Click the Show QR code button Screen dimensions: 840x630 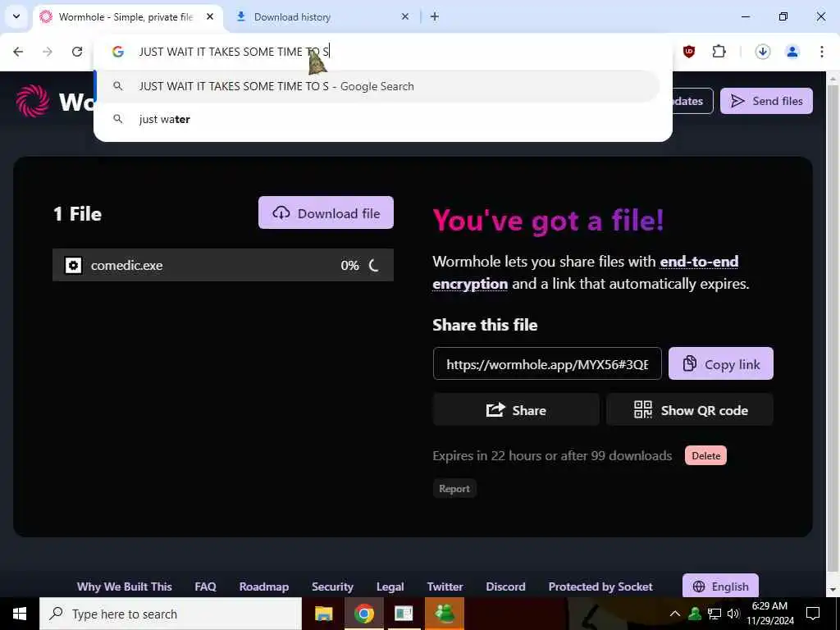tap(689, 410)
